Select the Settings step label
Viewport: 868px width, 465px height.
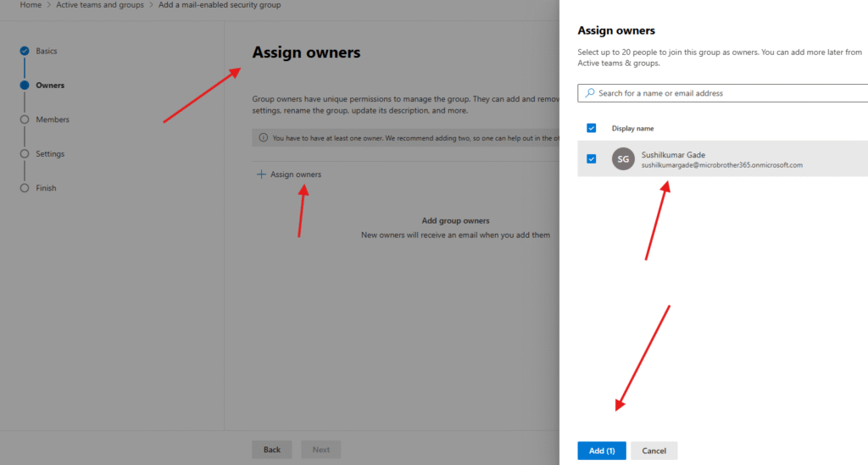coord(50,154)
